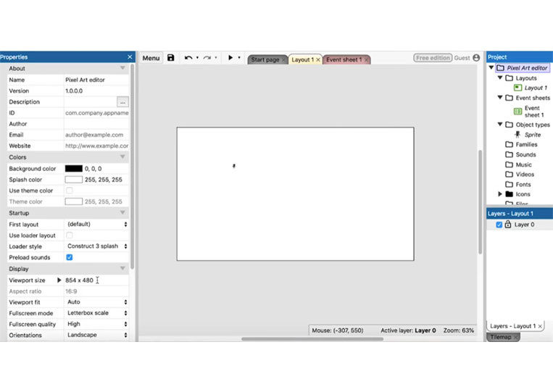Close the Properties panel
The image size is (553, 392).
(x=130, y=57)
